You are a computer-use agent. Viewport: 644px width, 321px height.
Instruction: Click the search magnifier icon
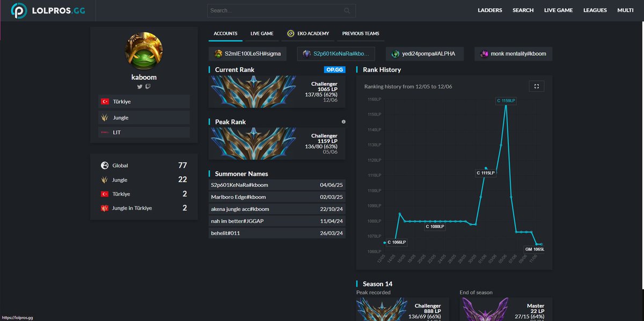click(x=347, y=10)
